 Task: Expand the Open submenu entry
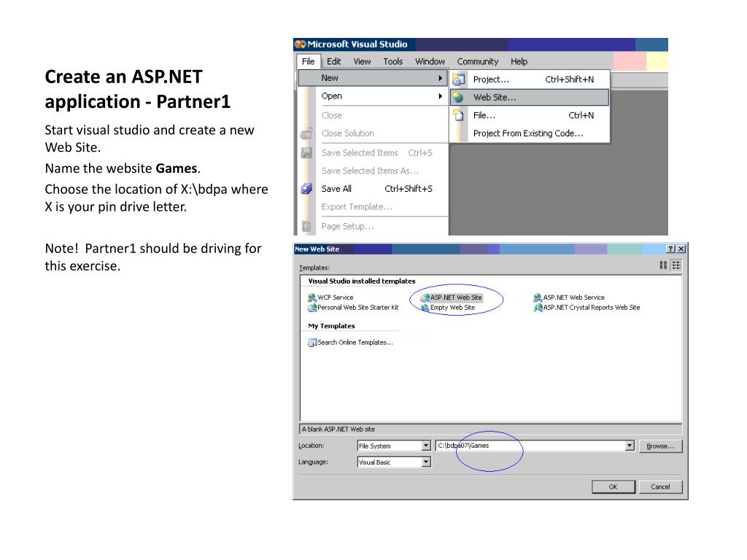(373, 96)
